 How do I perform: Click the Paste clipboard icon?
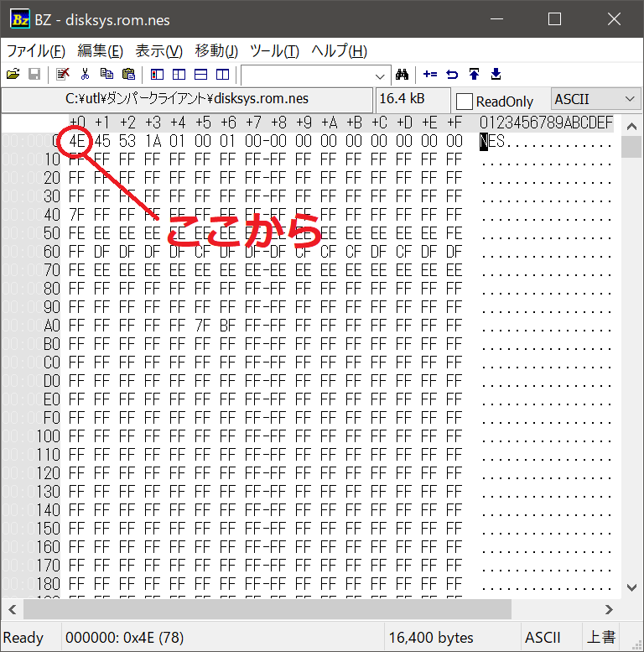pos(128,75)
